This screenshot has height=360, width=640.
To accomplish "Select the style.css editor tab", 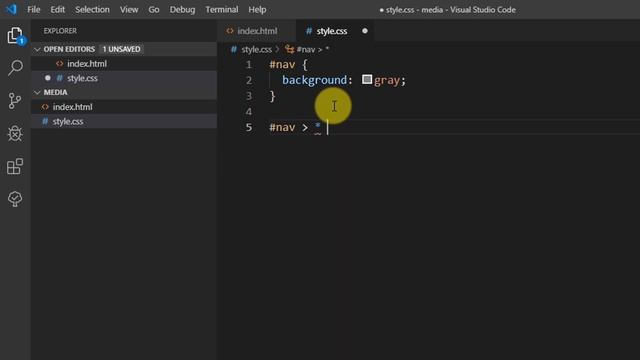I will 336,31.
